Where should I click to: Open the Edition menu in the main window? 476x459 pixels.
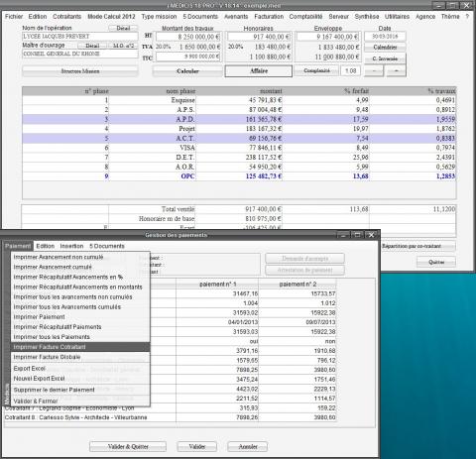tap(38, 16)
